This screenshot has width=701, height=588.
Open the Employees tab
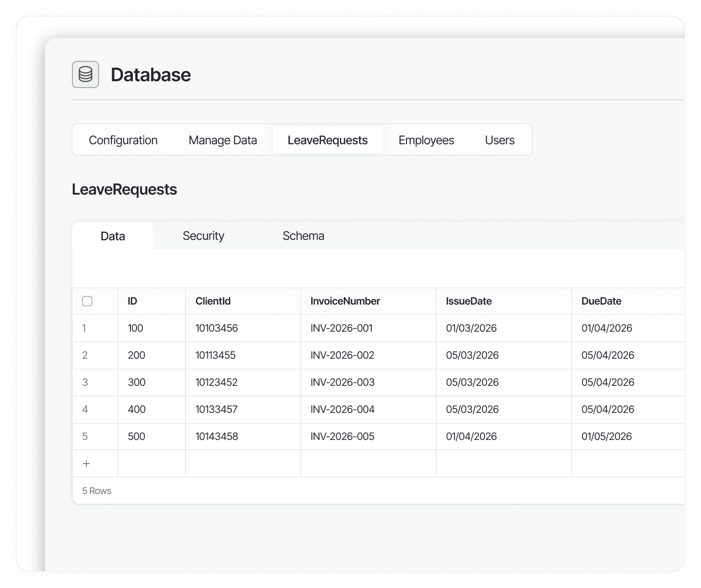point(426,140)
